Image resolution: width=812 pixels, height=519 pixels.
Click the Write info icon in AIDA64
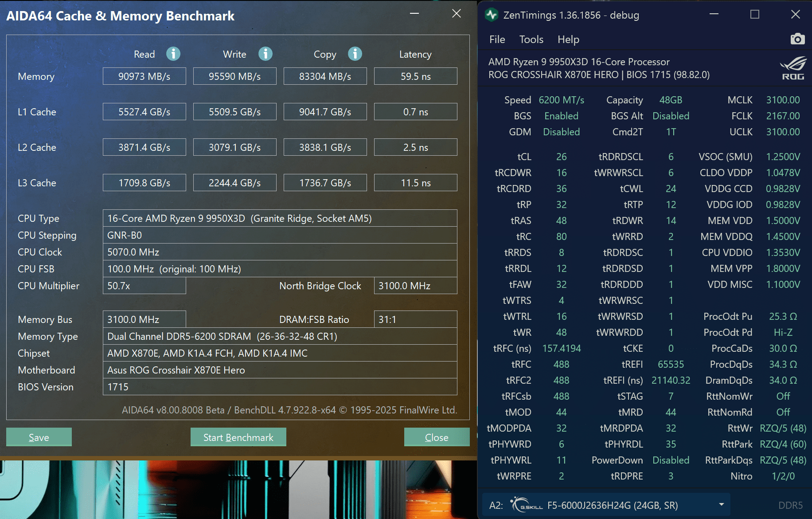pyautogui.click(x=265, y=54)
